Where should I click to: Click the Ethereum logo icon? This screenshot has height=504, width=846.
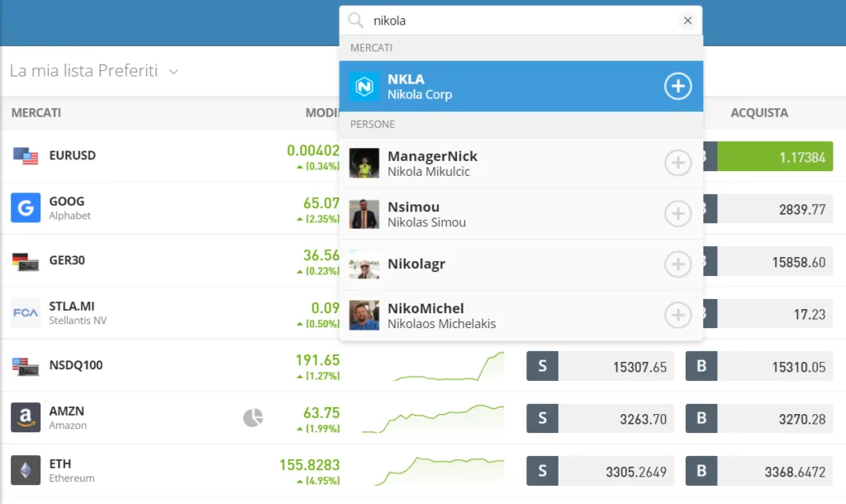pos(26,470)
